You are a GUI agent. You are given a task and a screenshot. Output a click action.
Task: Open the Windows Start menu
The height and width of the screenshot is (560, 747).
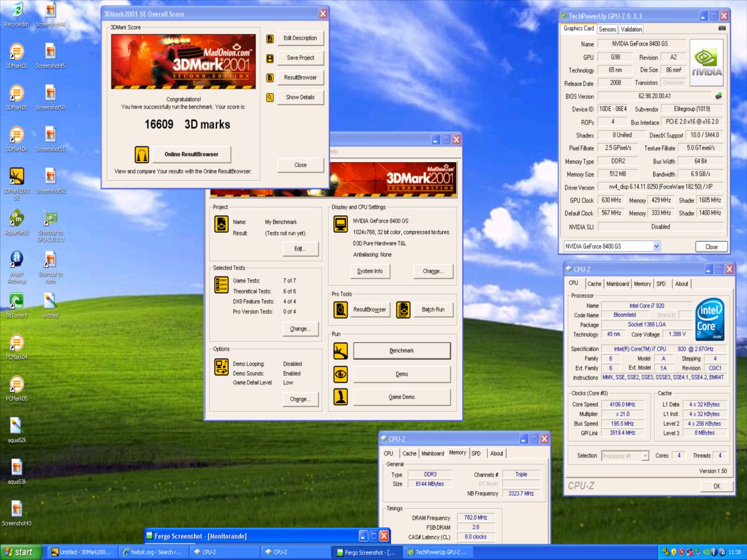(x=22, y=552)
